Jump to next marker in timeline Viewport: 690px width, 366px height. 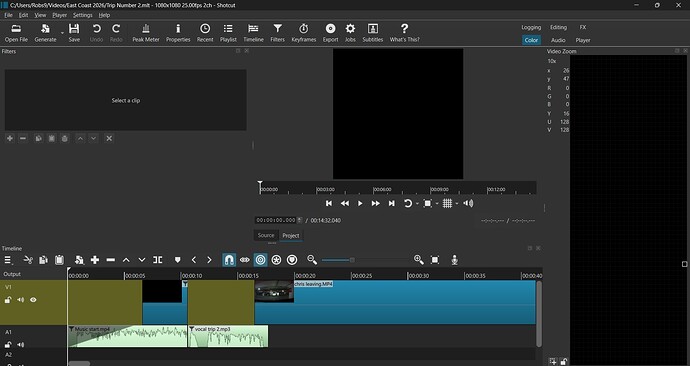(x=209, y=260)
